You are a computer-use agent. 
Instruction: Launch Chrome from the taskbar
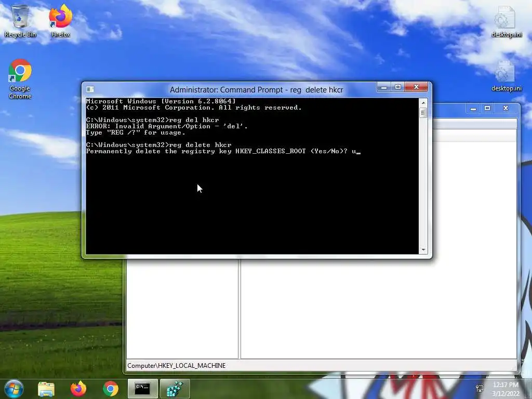[x=111, y=389]
